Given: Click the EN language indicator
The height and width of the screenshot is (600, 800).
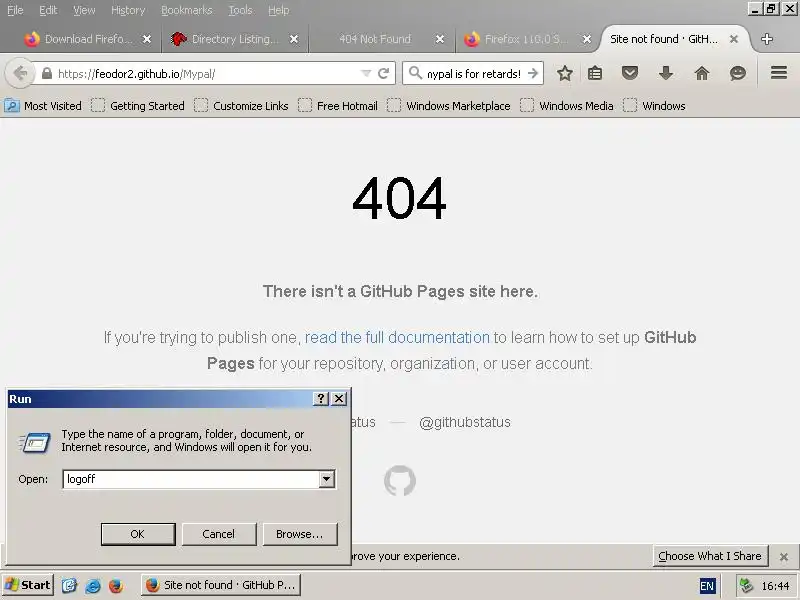Looking at the screenshot, I should (707, 586).
